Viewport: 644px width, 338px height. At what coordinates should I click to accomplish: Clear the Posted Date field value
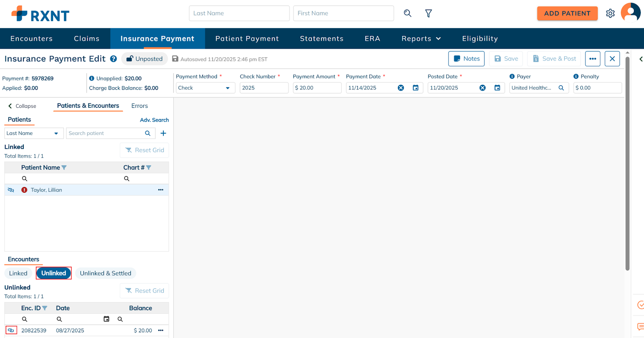482,88
